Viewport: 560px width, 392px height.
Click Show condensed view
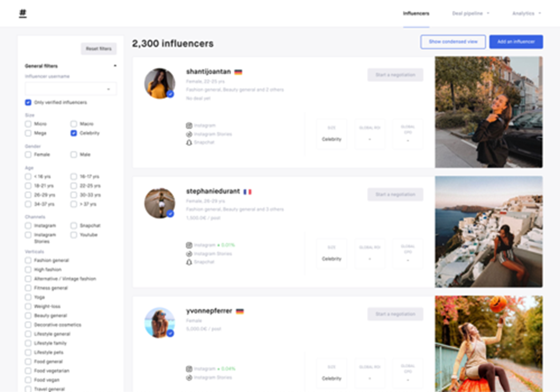[x=453, y=42]
